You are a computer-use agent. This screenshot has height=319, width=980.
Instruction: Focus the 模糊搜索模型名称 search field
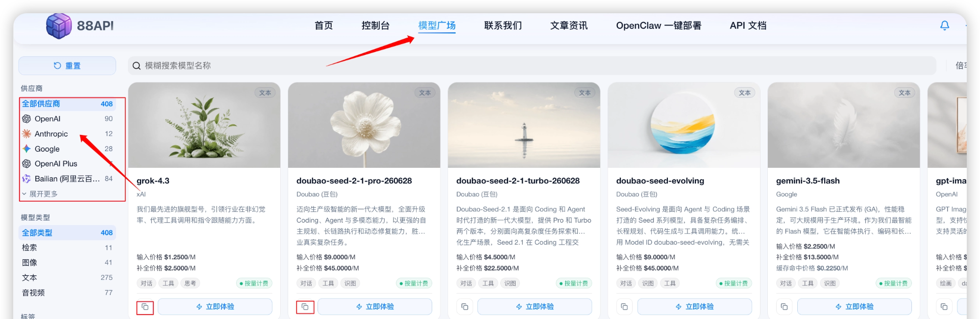[532, 66]
